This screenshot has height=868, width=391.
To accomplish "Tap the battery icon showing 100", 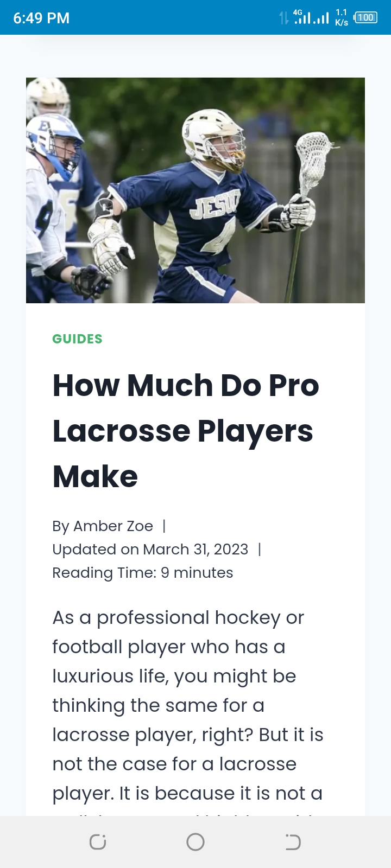I will click(x=365, y=17).
